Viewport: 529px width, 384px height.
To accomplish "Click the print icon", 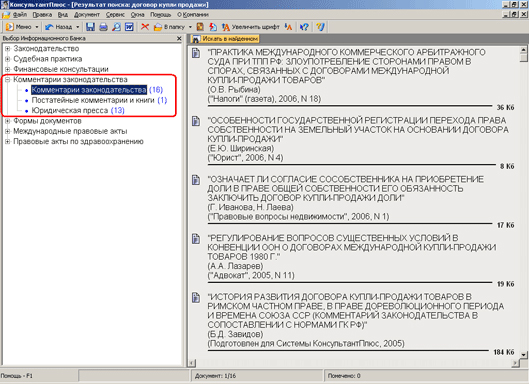I will 103,27.
